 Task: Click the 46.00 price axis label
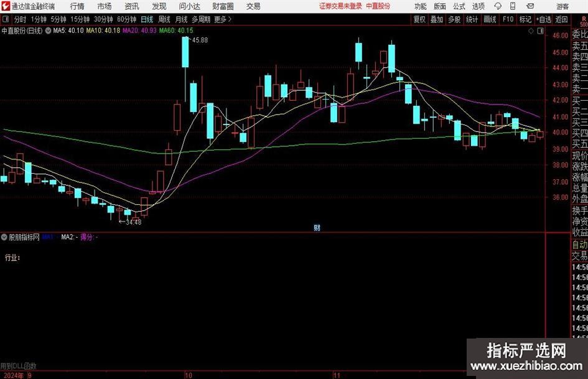560,35
